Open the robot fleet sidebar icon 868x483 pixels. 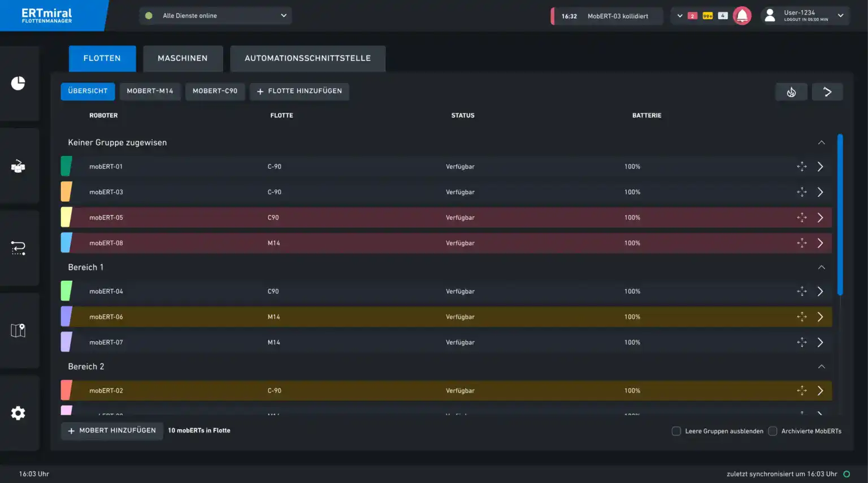coord(18,166)
